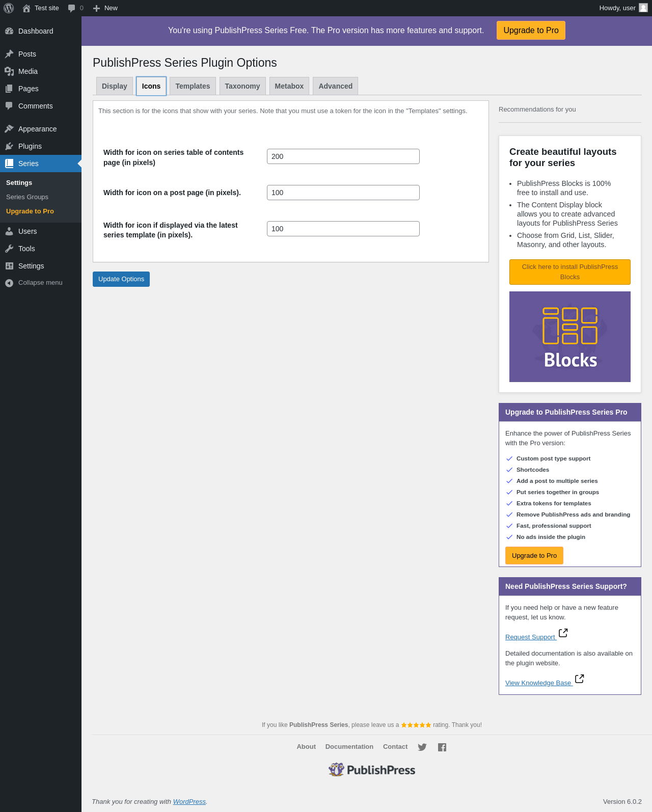Open Tools in the admin menu
Viewport: 652px width, 812px height.
point(41,249)
